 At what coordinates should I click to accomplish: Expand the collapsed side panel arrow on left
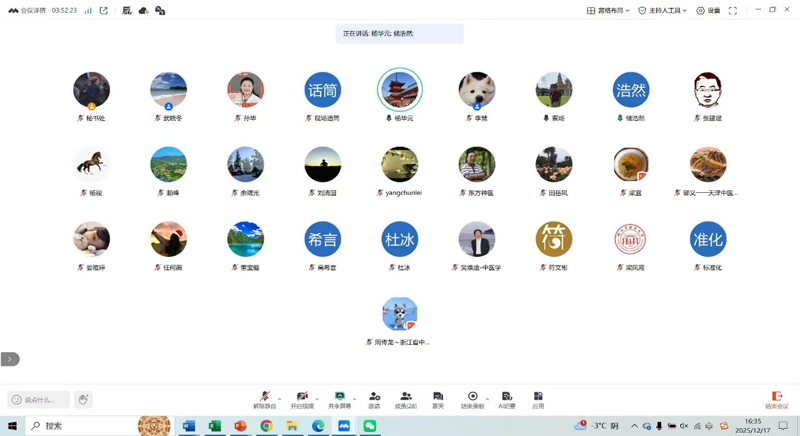tap(10, 359)
